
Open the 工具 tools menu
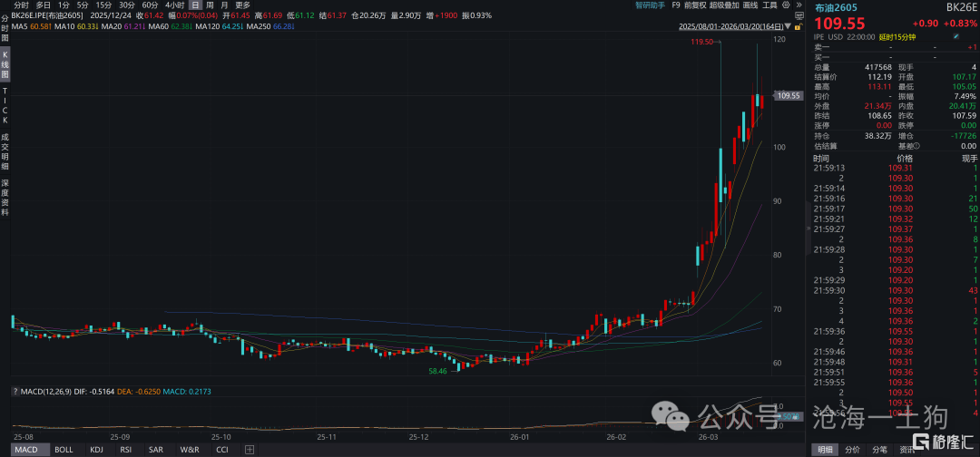(770, 5)
